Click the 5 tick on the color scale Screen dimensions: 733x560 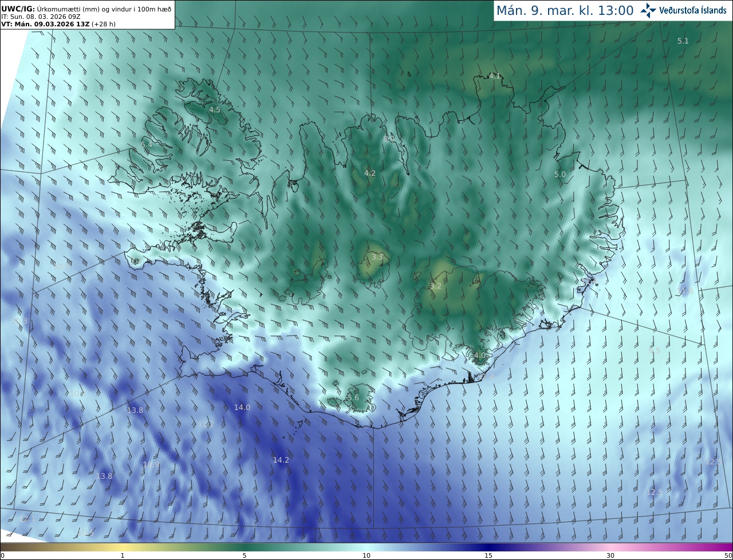pyautogui.click(x=245, y=555)
